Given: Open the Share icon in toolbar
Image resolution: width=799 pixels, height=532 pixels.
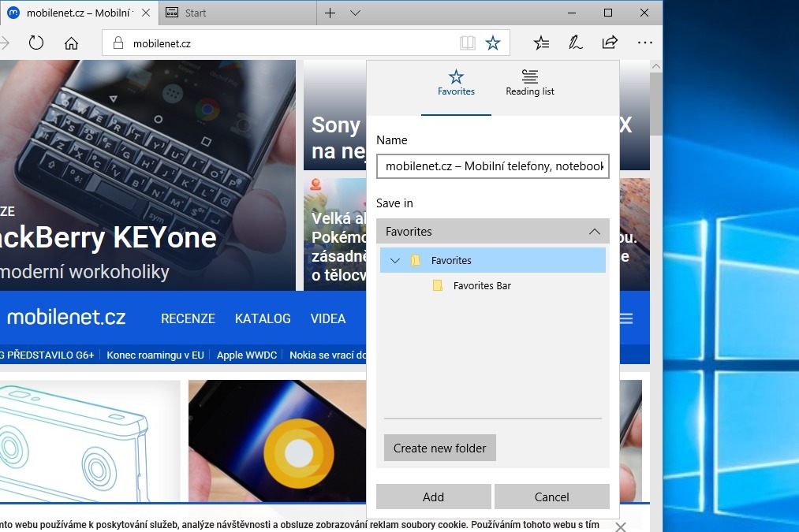Looking at the screenshot, I should click(x=610, y=43).
